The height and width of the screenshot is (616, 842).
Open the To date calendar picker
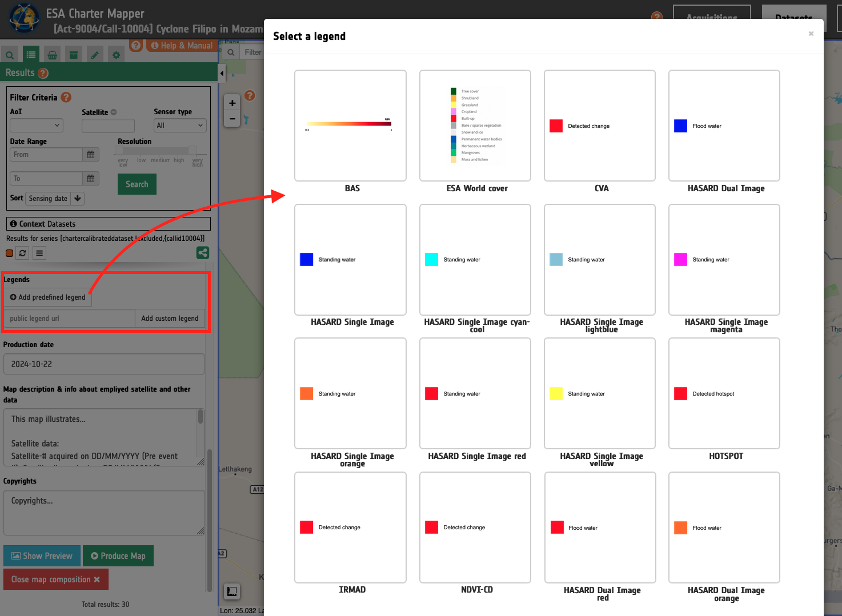(x=91, y=179)
